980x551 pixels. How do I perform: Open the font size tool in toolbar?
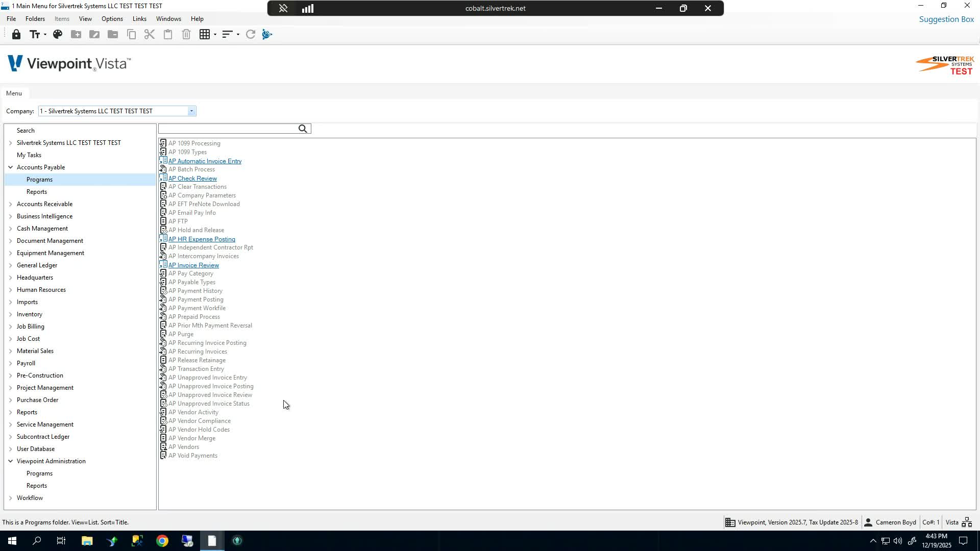click(34, 34)
